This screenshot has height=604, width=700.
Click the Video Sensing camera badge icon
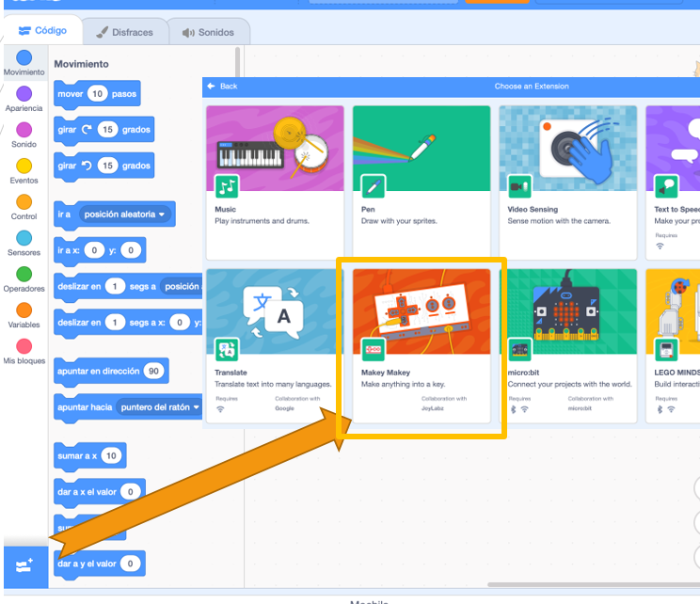[x=519, y=186]
